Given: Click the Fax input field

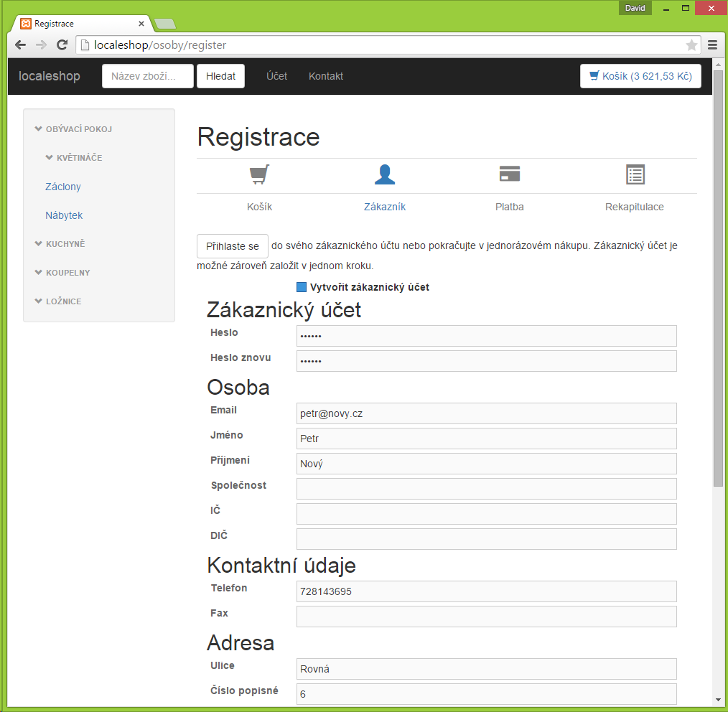Looking at the screenshot, I should click(x=487, y=617).
